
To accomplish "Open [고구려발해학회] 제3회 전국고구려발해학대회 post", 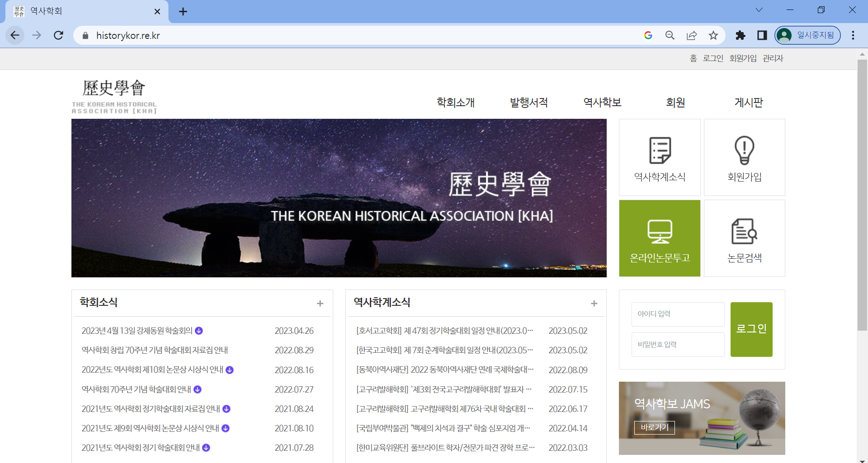I will [444, 389].
